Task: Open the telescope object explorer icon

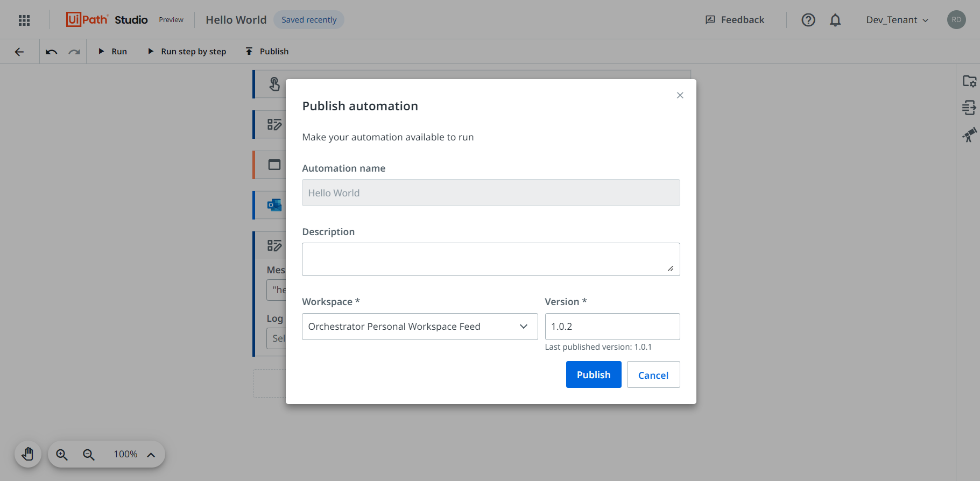Action: (x=969, y=135)
